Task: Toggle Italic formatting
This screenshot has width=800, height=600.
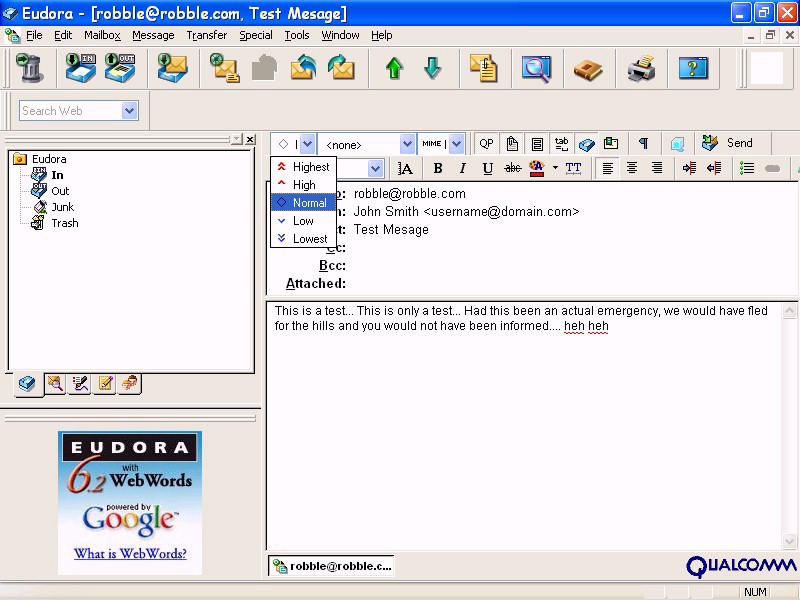Action: [x=462, y=168]
